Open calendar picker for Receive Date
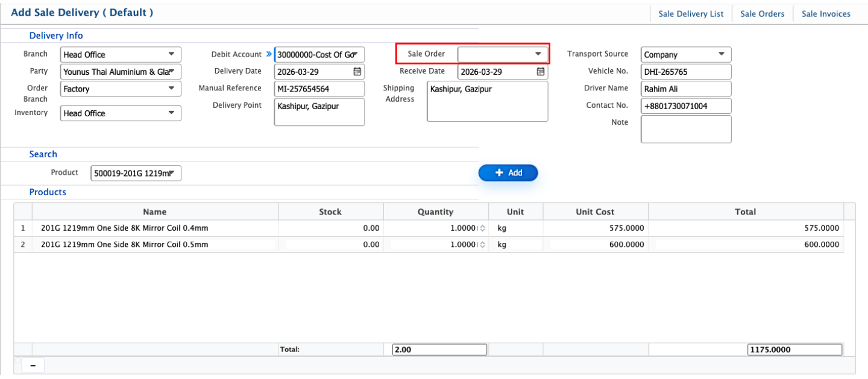This screenshot has height=379, width=868. [x=541, y=72]
